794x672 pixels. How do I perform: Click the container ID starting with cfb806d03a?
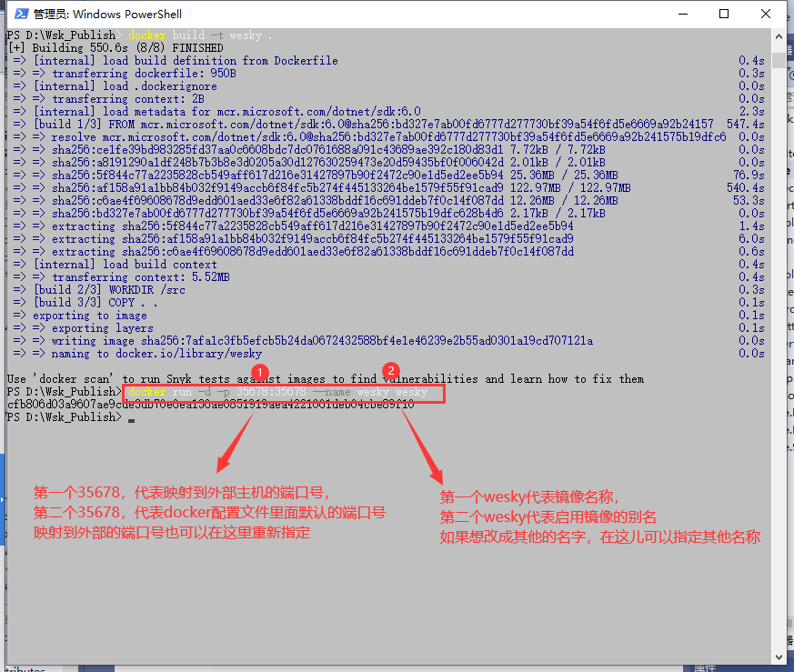(211, 405)
